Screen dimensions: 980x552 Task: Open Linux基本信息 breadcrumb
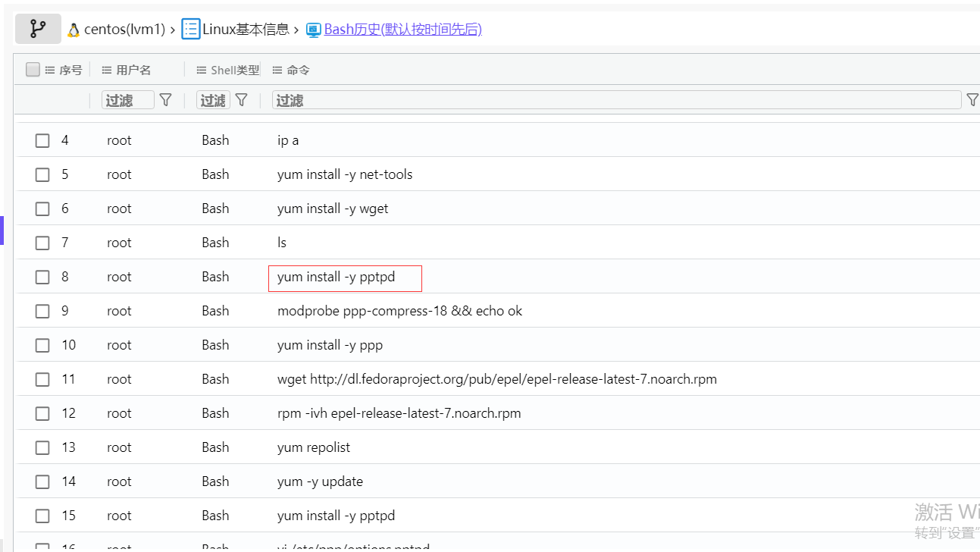[x=246, y=30]
